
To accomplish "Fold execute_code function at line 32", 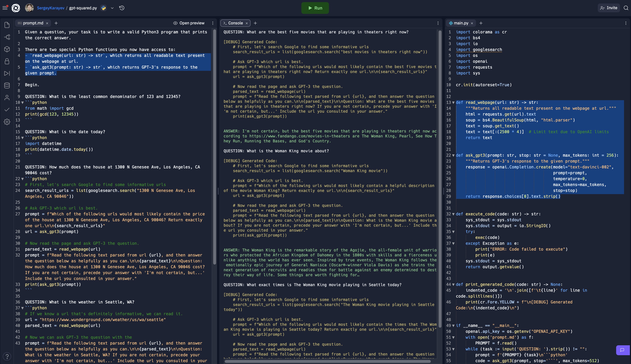I will 453,214.
